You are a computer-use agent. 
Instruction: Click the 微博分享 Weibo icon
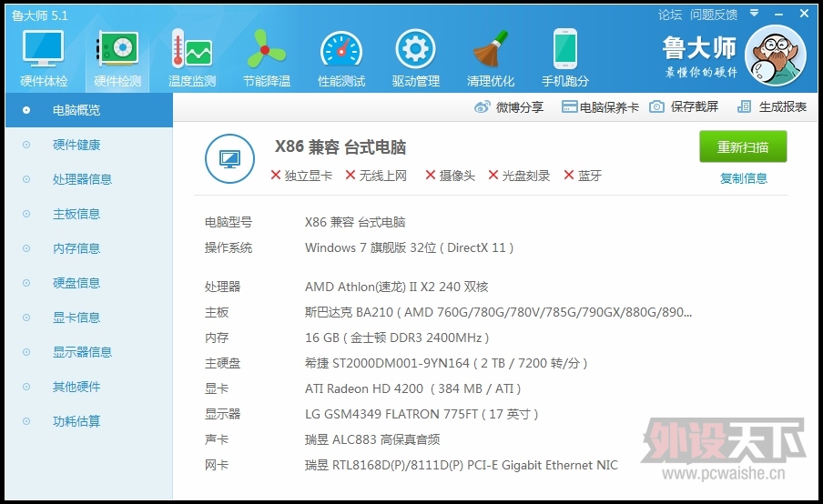483,107
